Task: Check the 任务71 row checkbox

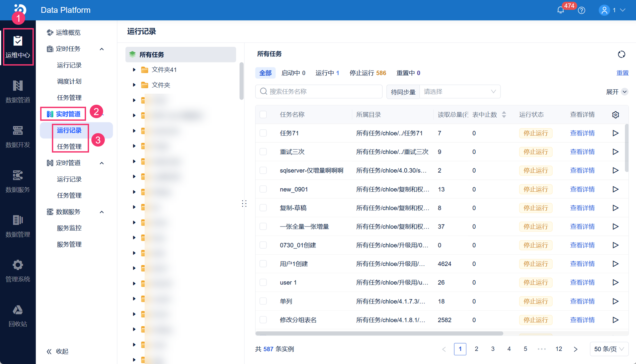Action: (x=263, y=133)
